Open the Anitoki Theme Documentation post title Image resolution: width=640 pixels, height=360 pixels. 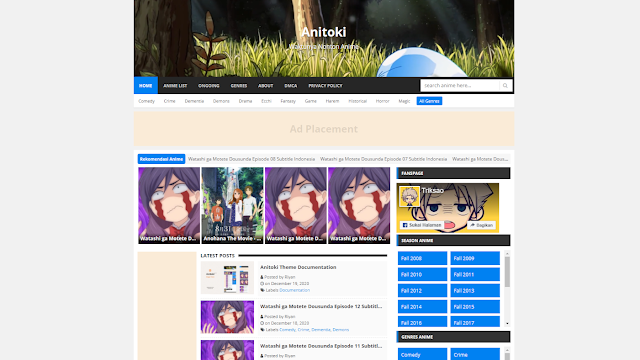(298, 267)
